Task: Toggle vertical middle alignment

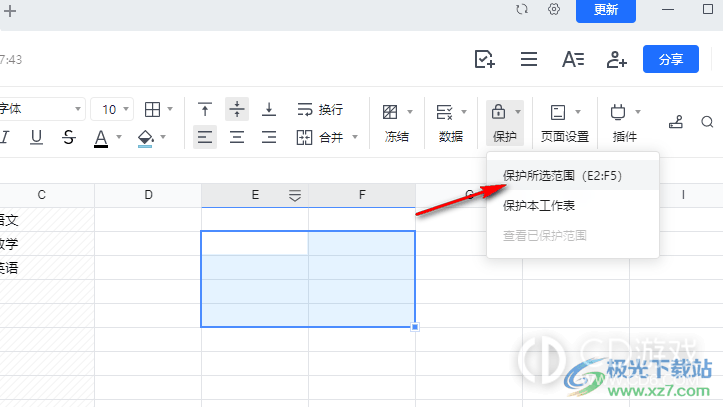Action: click(237, 109)
